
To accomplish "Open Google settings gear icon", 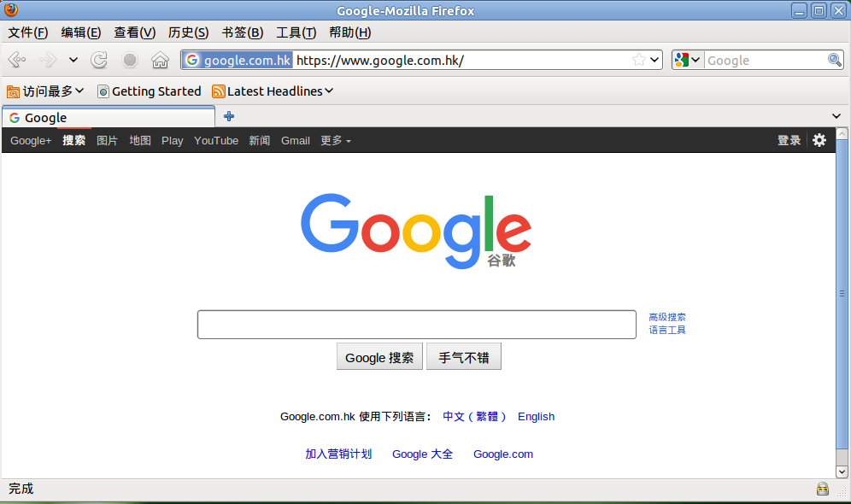I will [819, 140].
